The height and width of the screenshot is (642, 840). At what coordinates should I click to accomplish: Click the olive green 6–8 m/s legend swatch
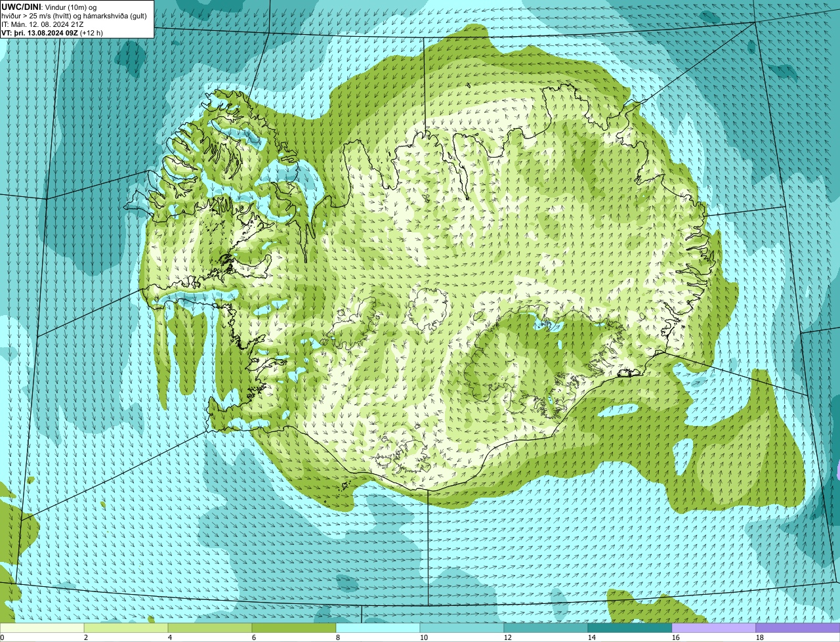click(x=294, y=628)
